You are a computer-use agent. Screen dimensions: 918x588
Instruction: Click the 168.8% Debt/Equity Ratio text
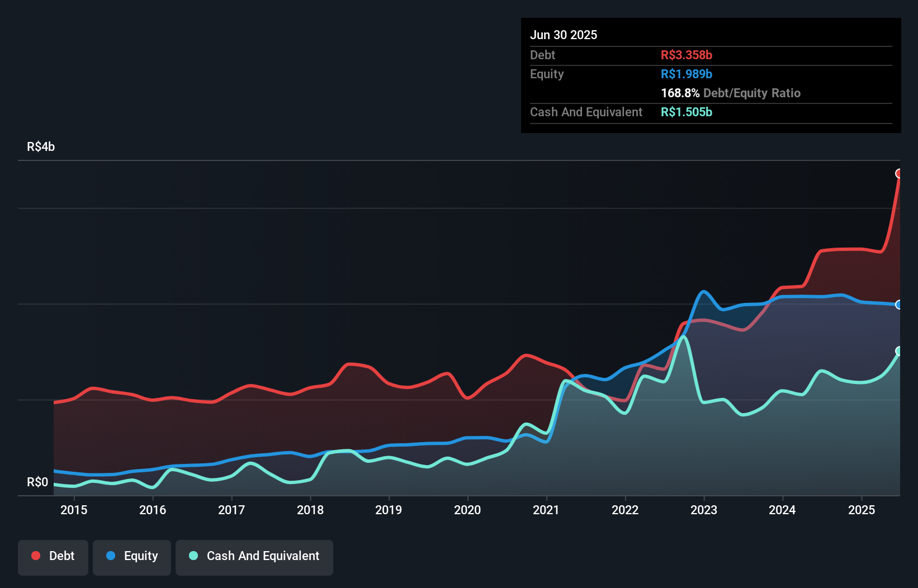(730, 93)
